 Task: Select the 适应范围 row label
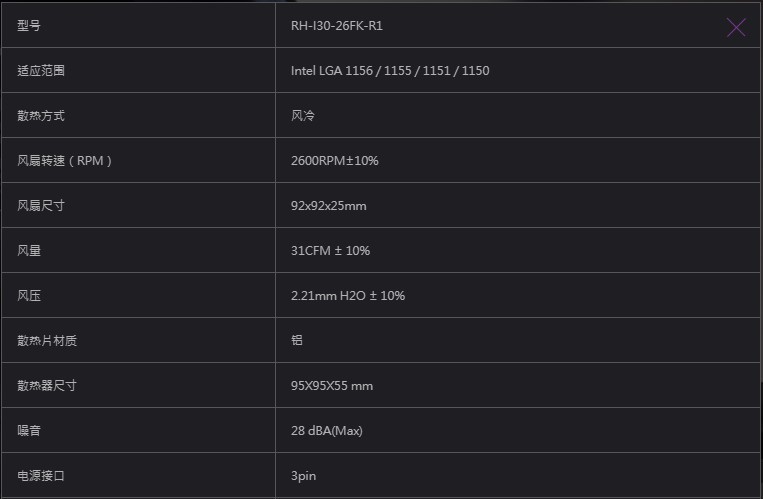tap(41, 71)
